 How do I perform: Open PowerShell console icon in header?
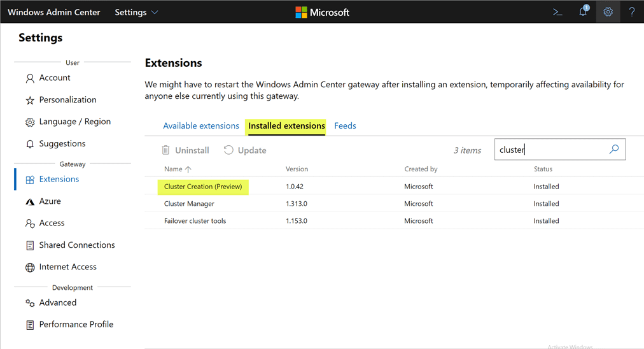(x=557, y=12)
